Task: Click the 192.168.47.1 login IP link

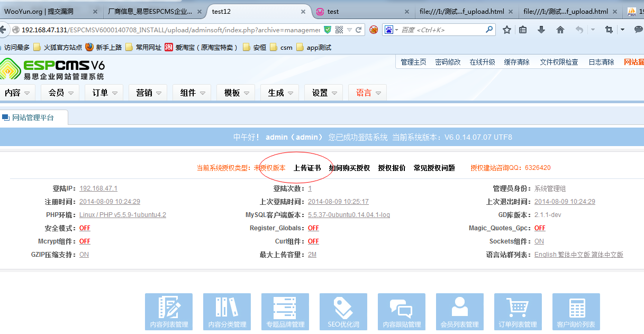Action: [98, 188]
